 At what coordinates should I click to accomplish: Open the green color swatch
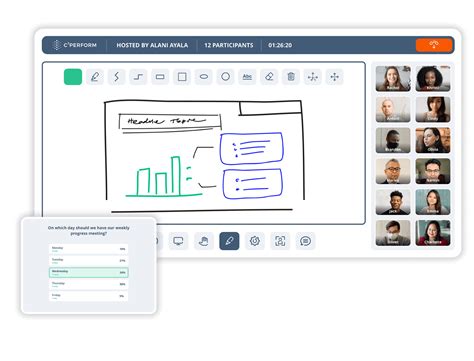(73, 77)
